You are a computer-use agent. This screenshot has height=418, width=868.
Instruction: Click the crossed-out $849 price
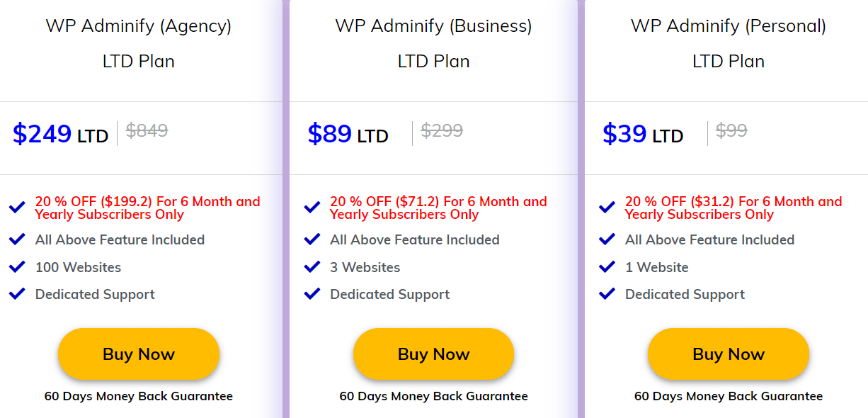point(147,130)
